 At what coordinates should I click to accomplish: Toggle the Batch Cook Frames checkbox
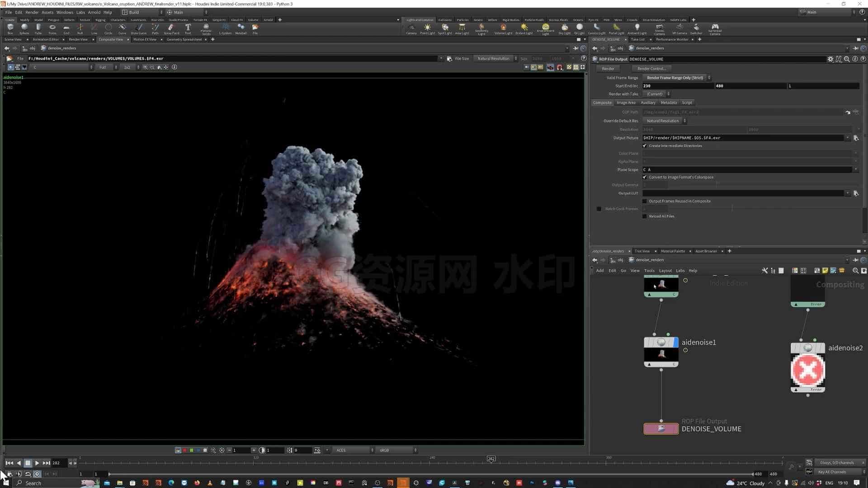pos(599,209)
